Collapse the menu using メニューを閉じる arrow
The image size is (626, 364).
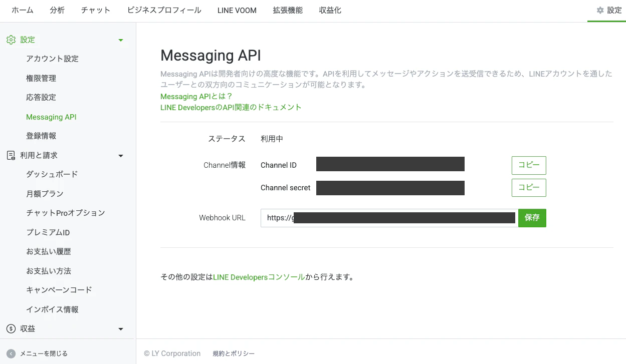click(x=11, y=353)
